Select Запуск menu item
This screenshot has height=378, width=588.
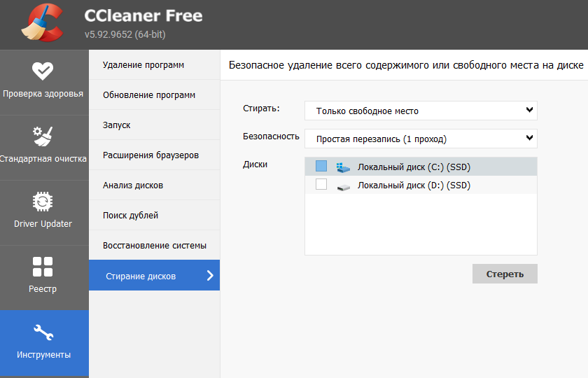154,125
